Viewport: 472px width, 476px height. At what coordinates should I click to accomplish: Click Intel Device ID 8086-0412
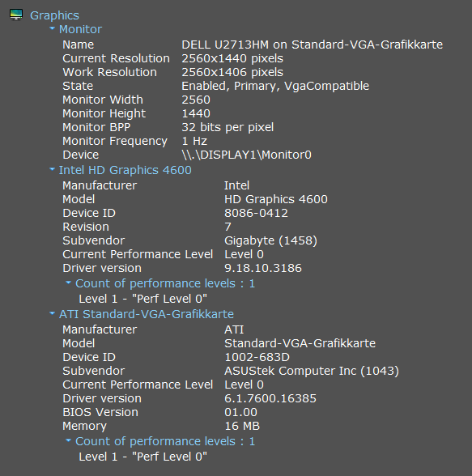tap(256, 213)
